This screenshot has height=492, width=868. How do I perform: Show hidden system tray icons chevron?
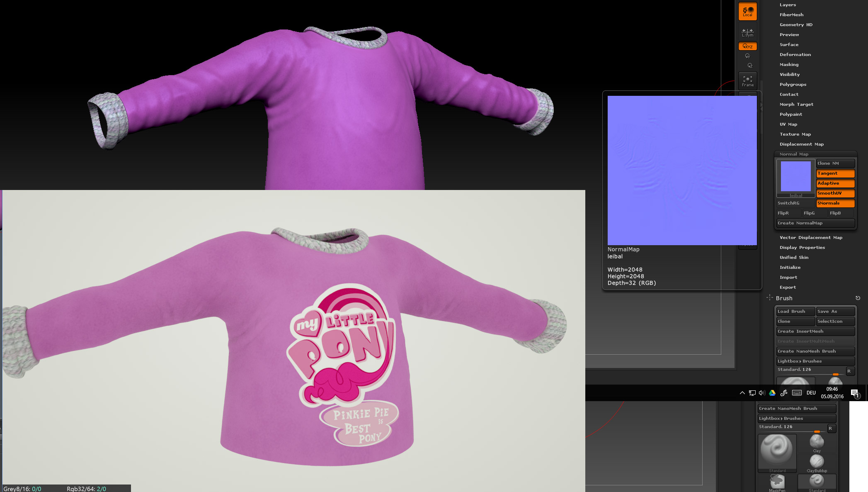[x=742, y=393]
